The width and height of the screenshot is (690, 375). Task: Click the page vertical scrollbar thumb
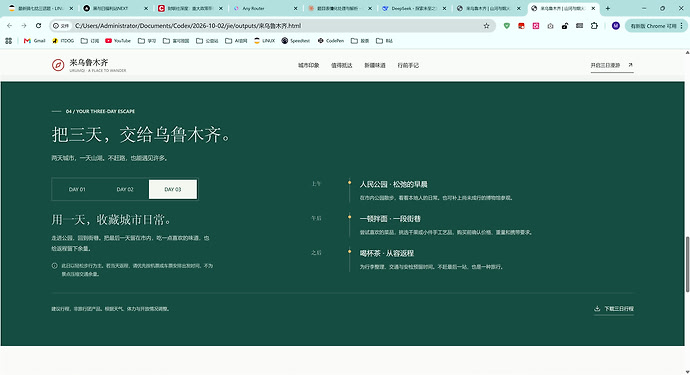tap(687, 264)
